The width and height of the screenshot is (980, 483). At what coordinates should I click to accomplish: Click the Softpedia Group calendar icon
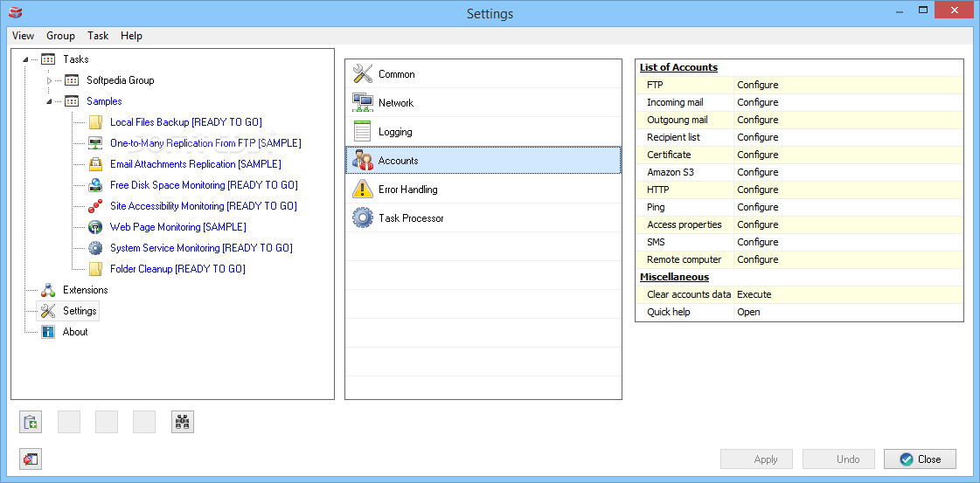coord(72,80)
